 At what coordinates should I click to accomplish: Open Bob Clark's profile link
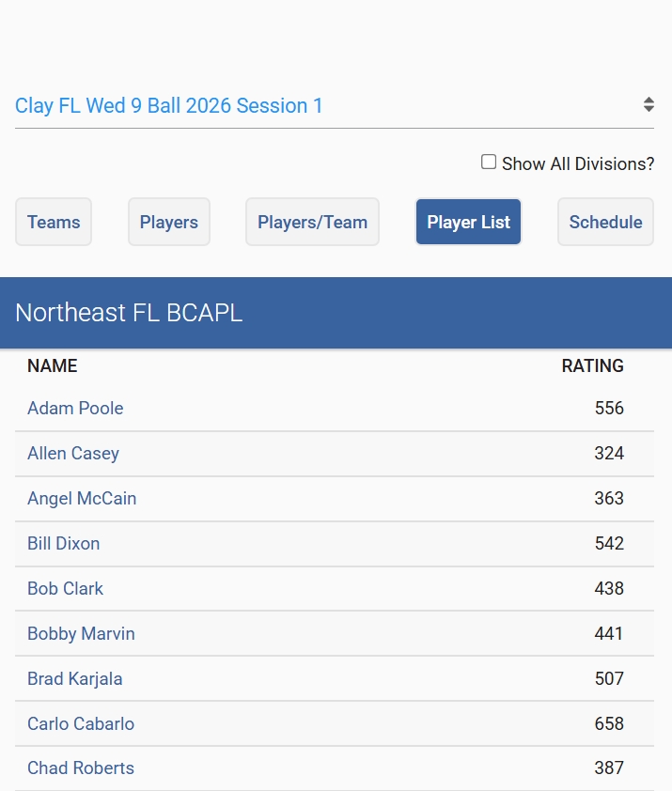pyautogui.click(x=65, y=589)
